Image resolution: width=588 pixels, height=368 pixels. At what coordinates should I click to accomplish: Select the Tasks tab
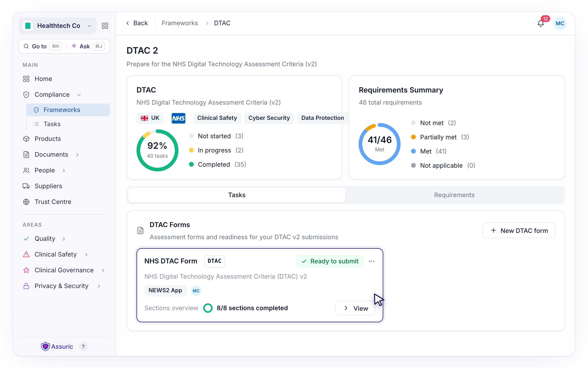click(x=237, y=195)
